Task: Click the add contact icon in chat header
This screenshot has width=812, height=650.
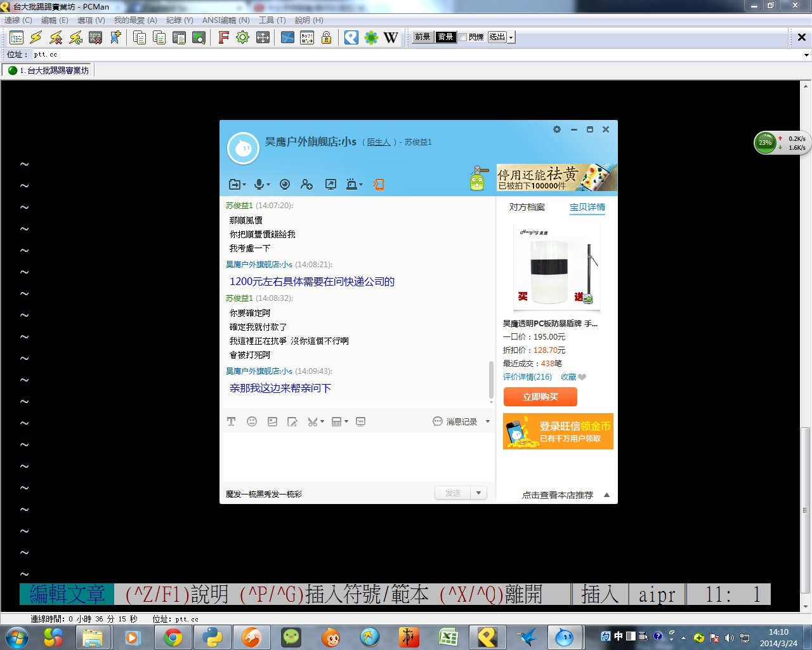Action: click(x=306, y=184)
